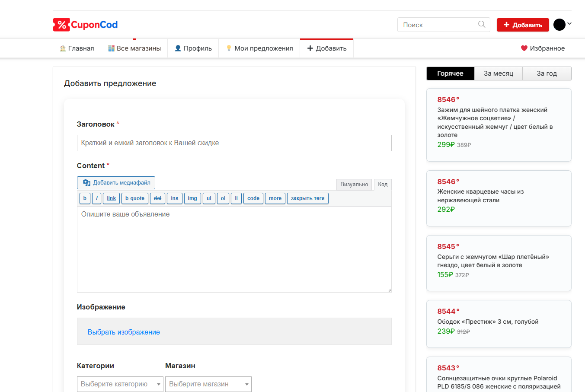Open the Выберите категорию dropdown
Screen dimensions: 585x392
click(x=120, y=384)
